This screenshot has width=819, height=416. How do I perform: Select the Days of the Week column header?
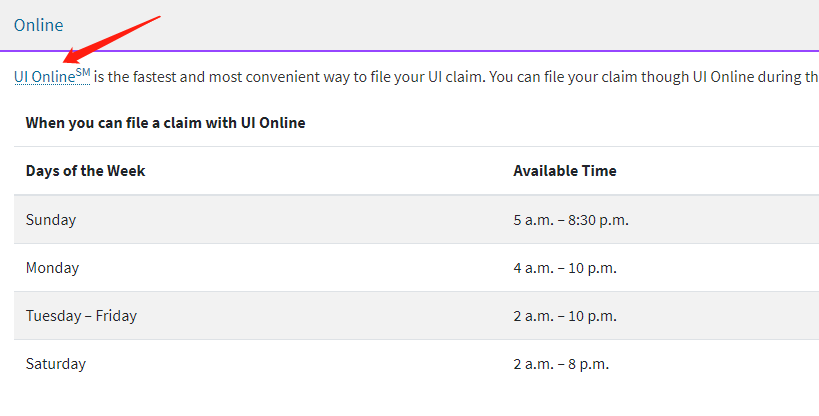click(x=85, y=171)
